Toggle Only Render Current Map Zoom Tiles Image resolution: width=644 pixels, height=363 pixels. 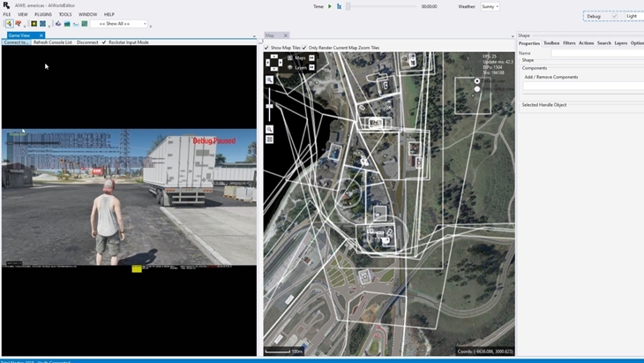[304, 48]
